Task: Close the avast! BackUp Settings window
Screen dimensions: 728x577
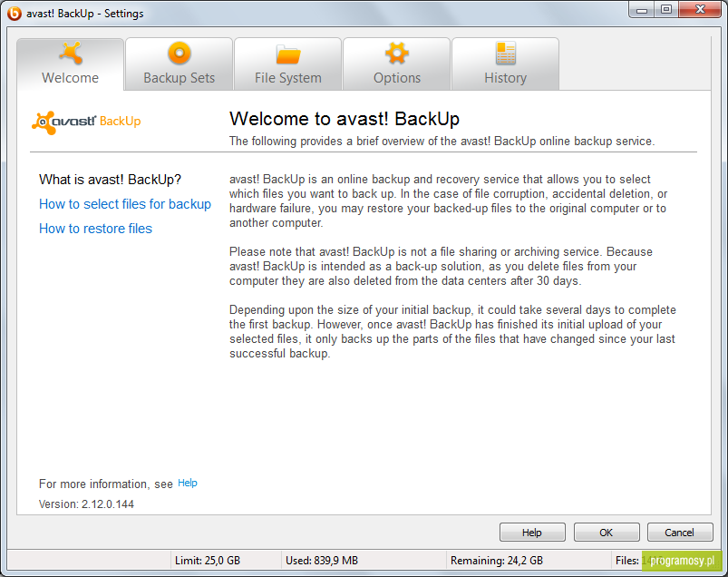Action: 700,10
